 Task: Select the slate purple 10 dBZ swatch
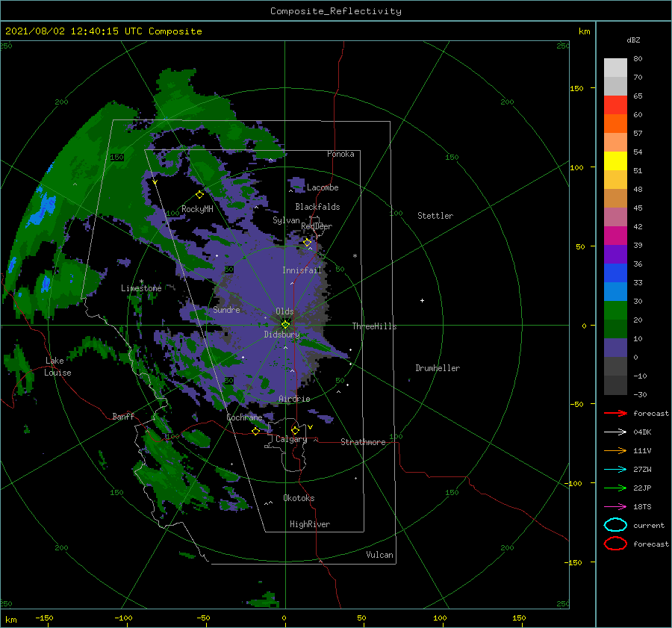[615, 348]
